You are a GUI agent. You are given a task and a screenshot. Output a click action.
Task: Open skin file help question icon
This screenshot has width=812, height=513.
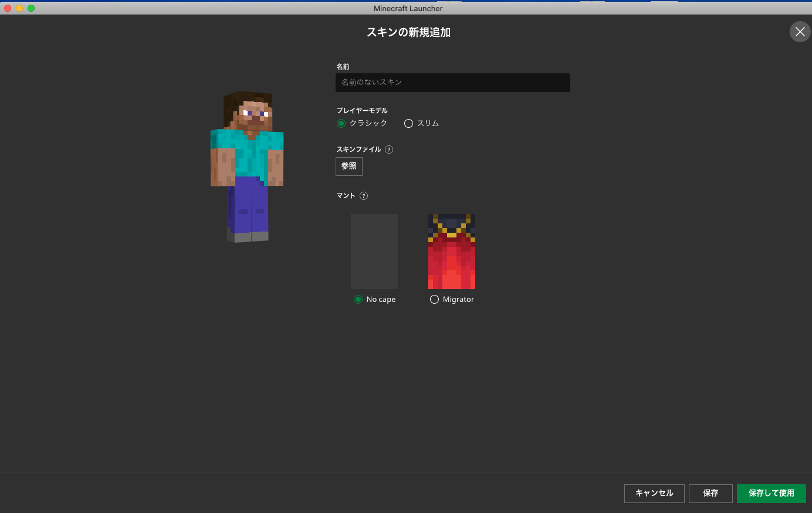[389, 150]
